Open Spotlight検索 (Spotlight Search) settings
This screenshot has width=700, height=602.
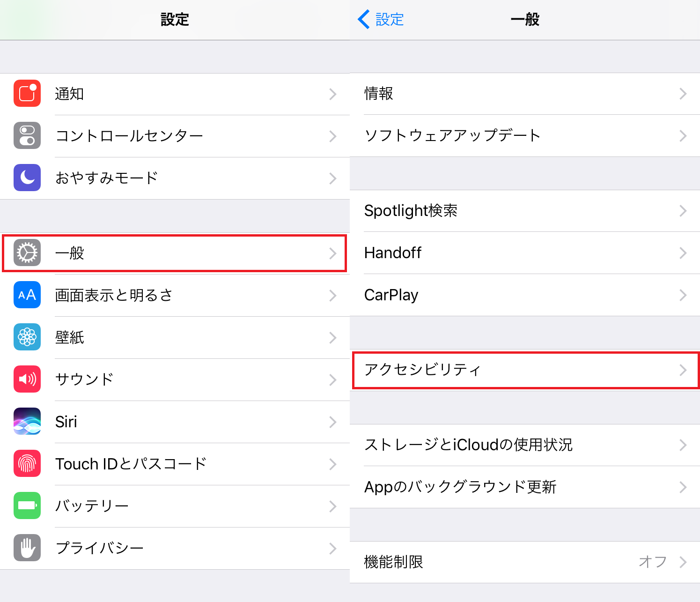click(x=411, y=211)
